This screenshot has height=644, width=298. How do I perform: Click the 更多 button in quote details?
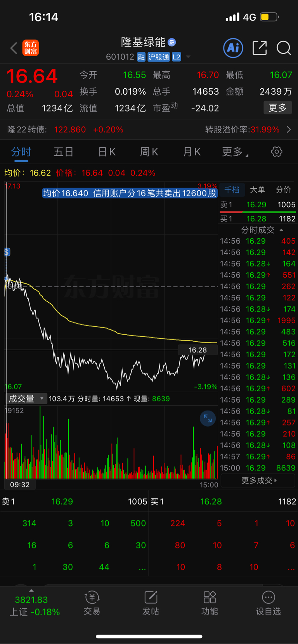pyautogui.click(x=278, y=108)
